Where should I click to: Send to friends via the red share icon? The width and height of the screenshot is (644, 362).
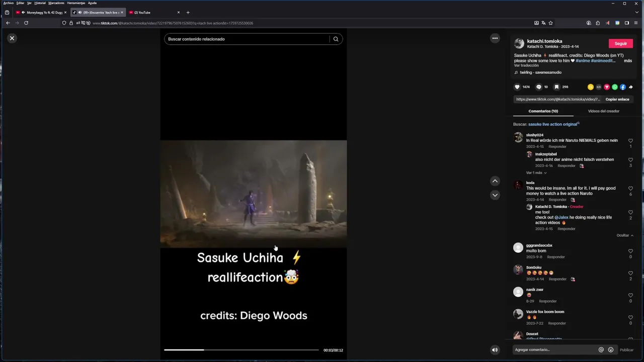[x=607, y=87]
